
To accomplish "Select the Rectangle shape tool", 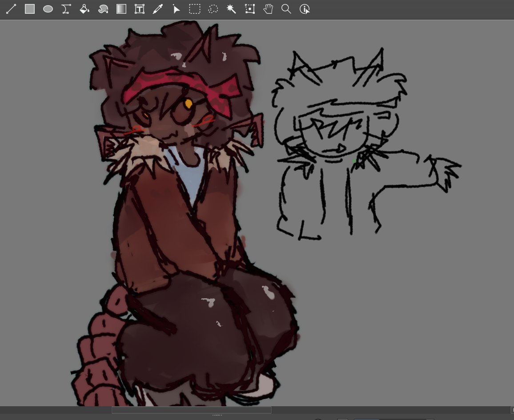I will 29,9.
